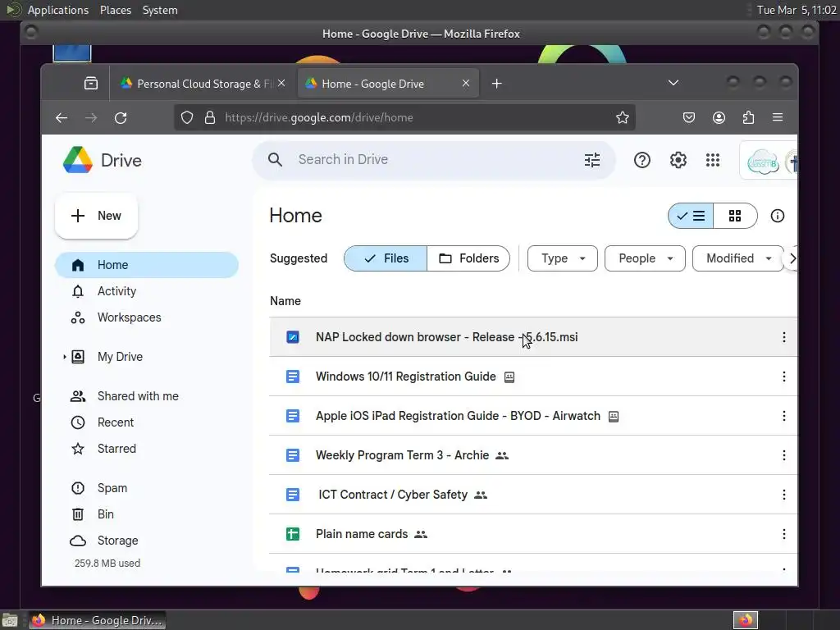Open the Modified filter dropdown
The image size is (840, 630).
tap(737, 258)
